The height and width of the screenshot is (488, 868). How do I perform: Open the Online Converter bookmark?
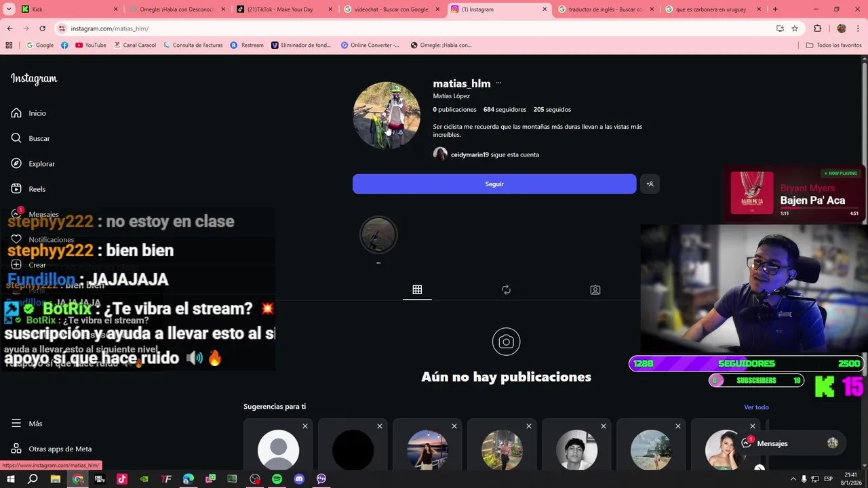[370, 45]
